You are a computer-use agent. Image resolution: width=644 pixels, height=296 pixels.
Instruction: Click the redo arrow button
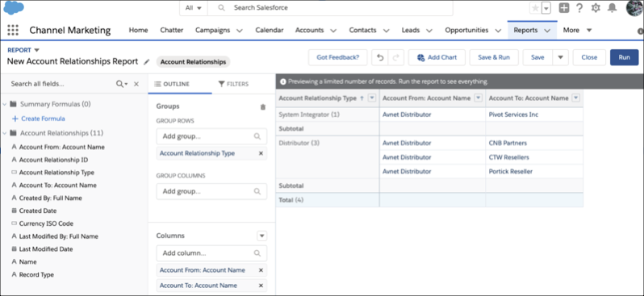point(396,57)
